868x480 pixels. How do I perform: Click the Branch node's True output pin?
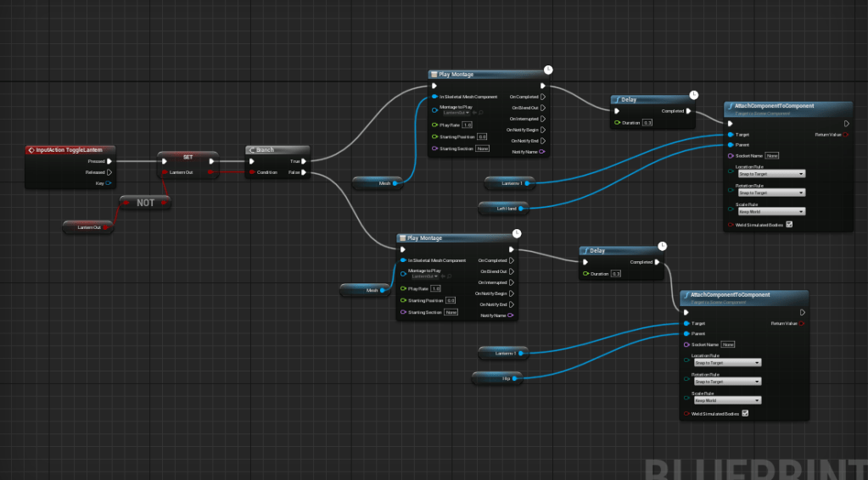coord(305,160)
